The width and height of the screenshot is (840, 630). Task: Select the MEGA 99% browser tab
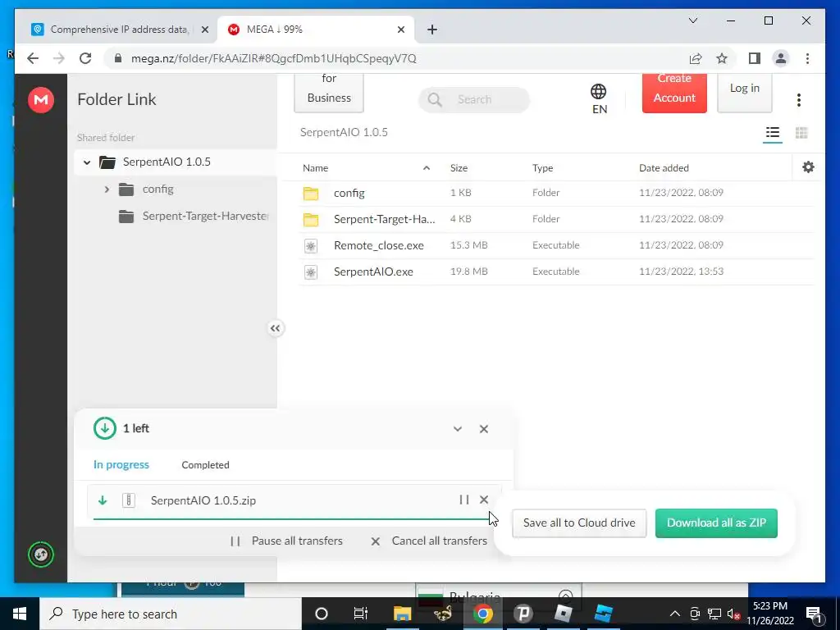pos(315,30)
